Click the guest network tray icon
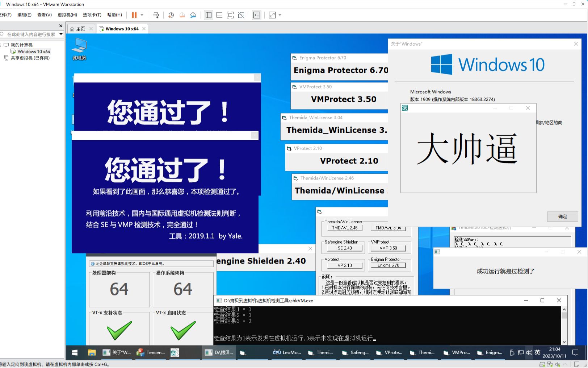588x368 pixels. (x=521, y=352)
